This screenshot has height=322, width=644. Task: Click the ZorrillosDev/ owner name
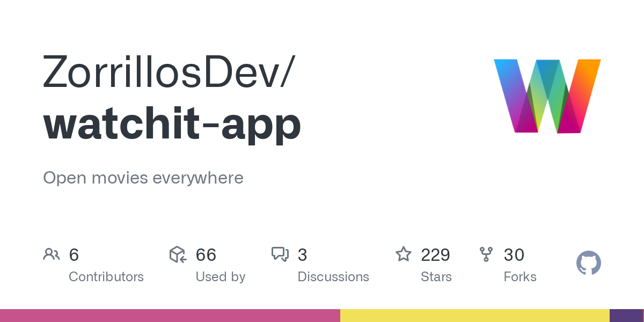click(x=168, y=71)
